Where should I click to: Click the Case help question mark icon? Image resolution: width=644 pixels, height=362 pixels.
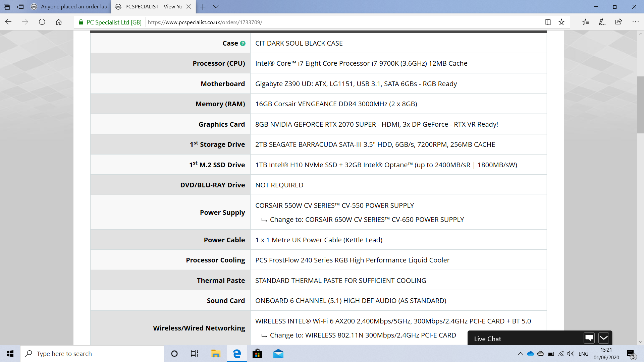[243, 44]
